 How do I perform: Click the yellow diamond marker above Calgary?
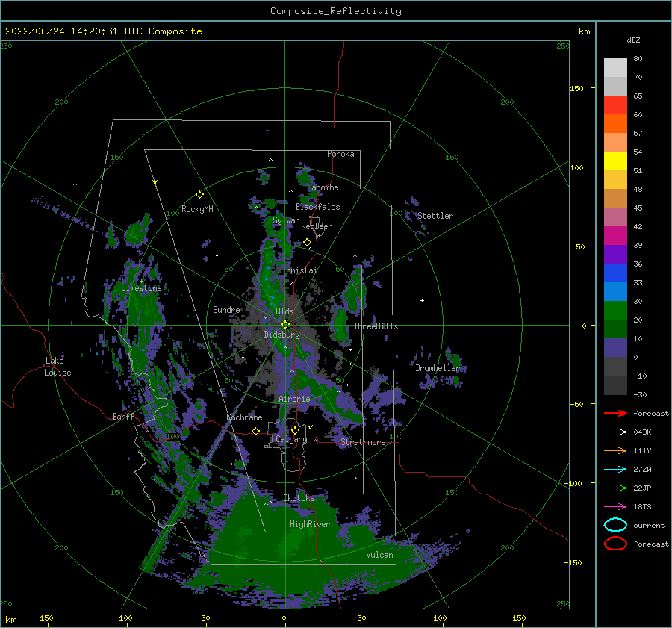tap(295, 430)
